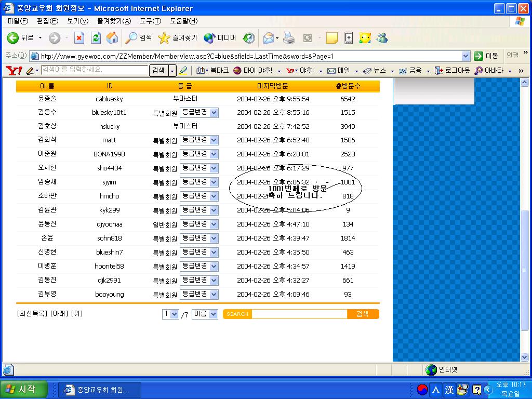
Task: Expand 등급변경 dropdown for djyoonaa
Action: point(214,224)
